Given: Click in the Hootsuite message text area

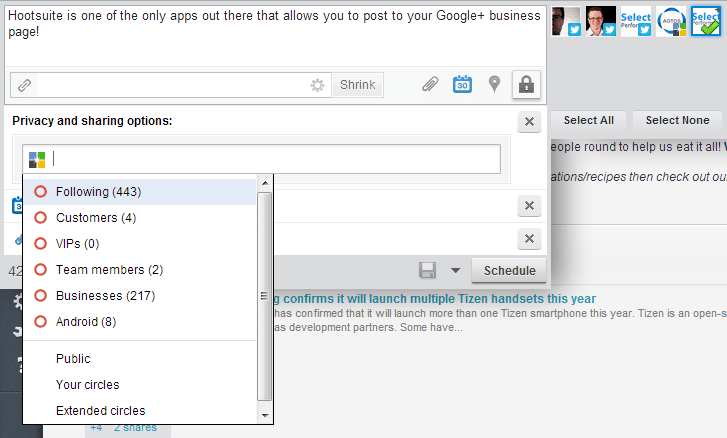Looking at the screenshot, I should (x=275, y=35).
